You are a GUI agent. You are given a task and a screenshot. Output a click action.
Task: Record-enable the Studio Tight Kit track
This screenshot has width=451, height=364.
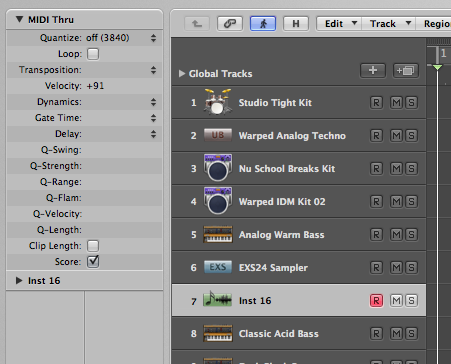pyautogui.click(x=376, y=103)
